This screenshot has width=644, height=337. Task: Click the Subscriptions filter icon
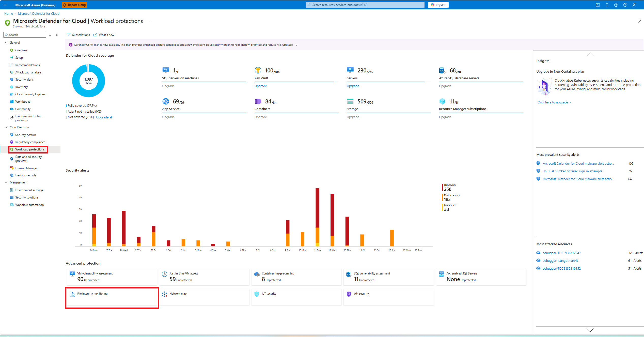[x=69, y=35]
